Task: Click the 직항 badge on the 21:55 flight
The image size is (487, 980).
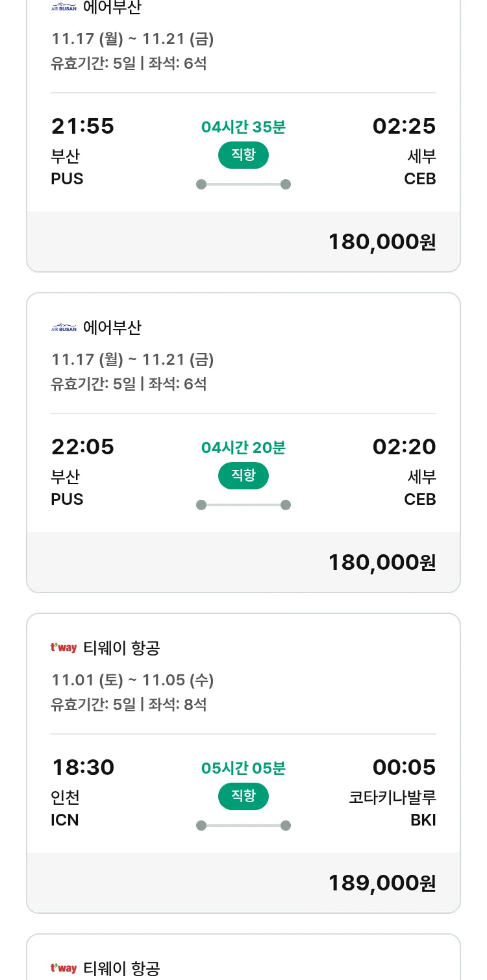Action: point(243,155)
